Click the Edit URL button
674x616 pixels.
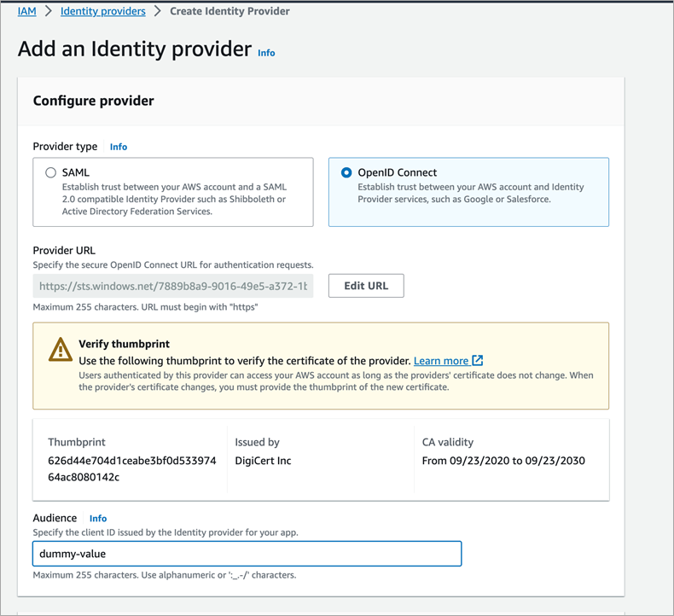click(x=366, y=286)
